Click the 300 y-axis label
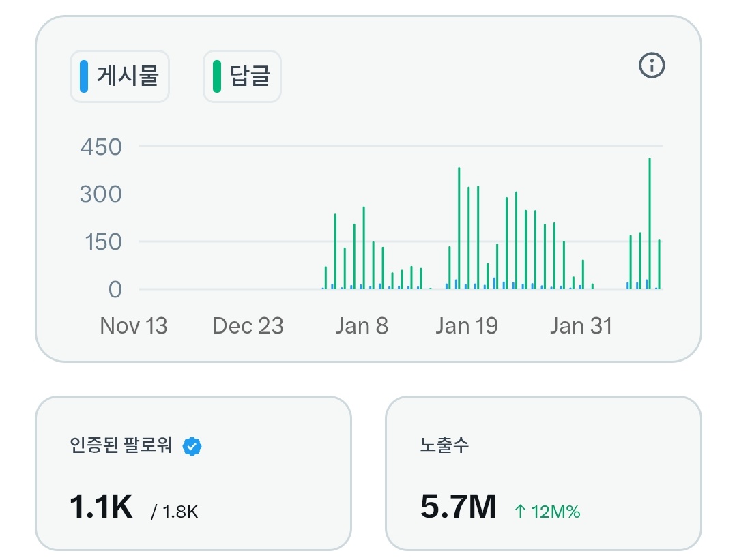 tap(100, 194)
